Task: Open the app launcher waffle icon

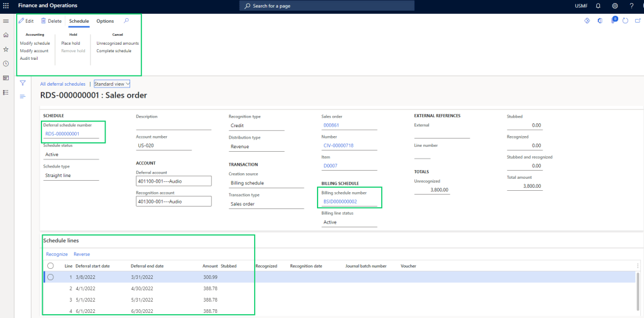Action: [x=6, y=6]
